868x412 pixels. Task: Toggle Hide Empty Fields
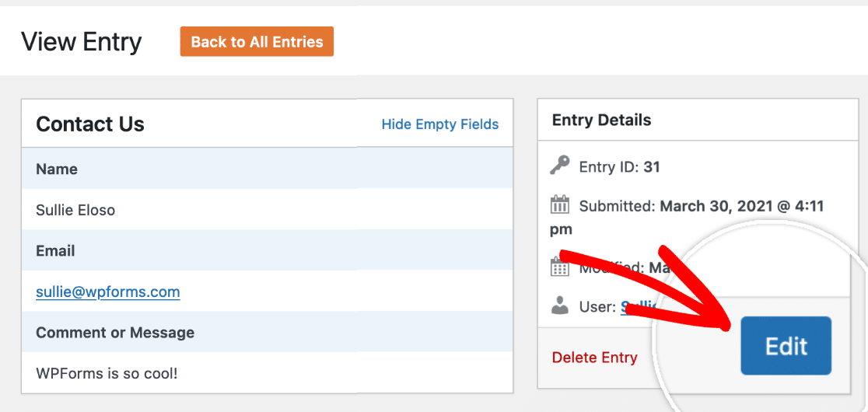coord(440,124)
